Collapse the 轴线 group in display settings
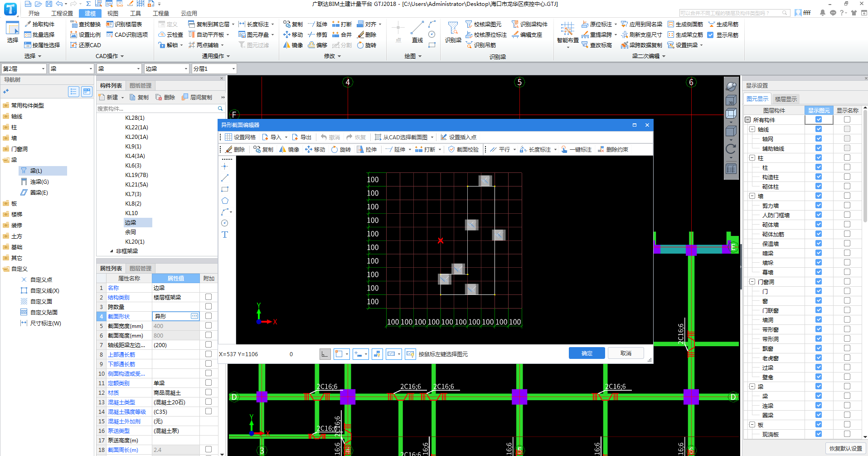The height and width of the screenshot is (456, 868). tap(752, 129)
